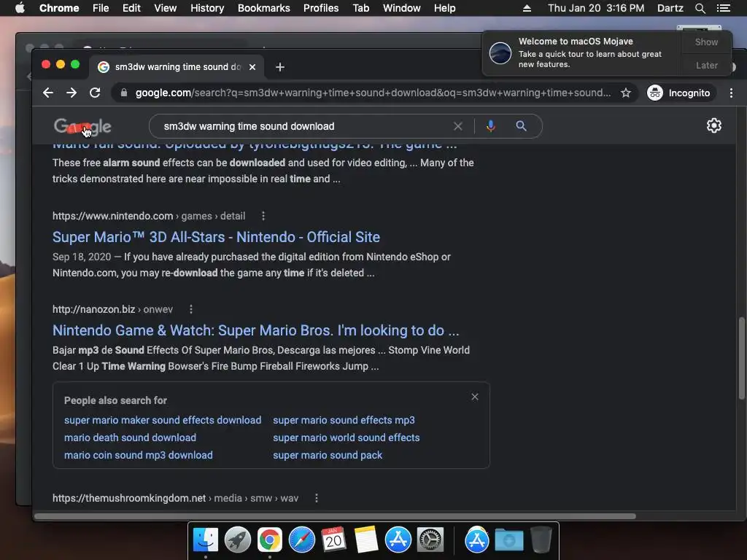Screen dimensions: 747x560
Task: Click the nintendo.com games detail URL text
Action: (149, 216)
